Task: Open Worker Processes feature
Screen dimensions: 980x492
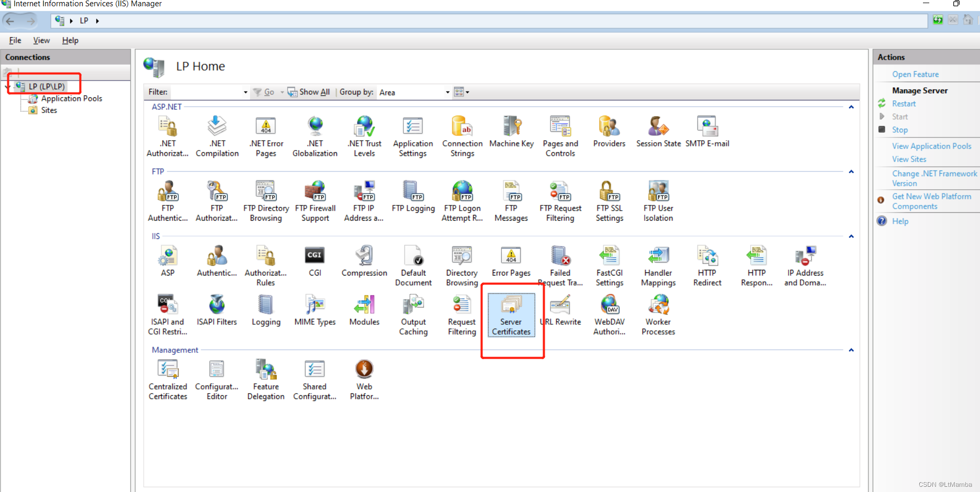Action: point(658,315)
